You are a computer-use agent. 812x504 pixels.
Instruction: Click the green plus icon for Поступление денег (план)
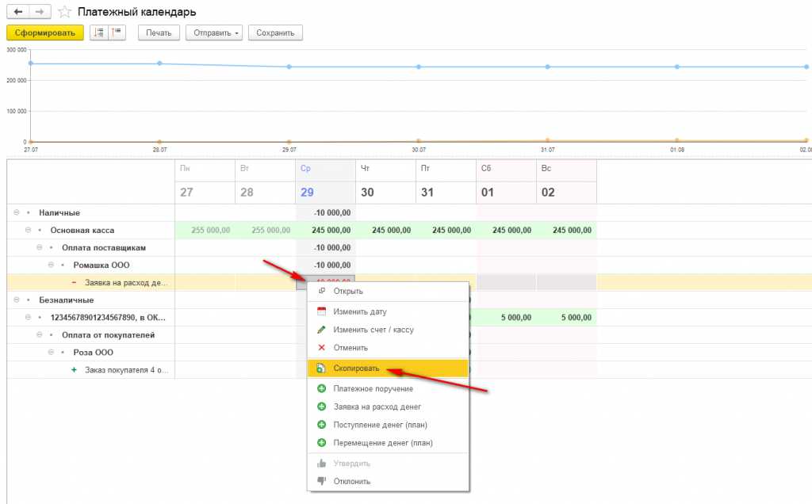click(x=322, y=425)
